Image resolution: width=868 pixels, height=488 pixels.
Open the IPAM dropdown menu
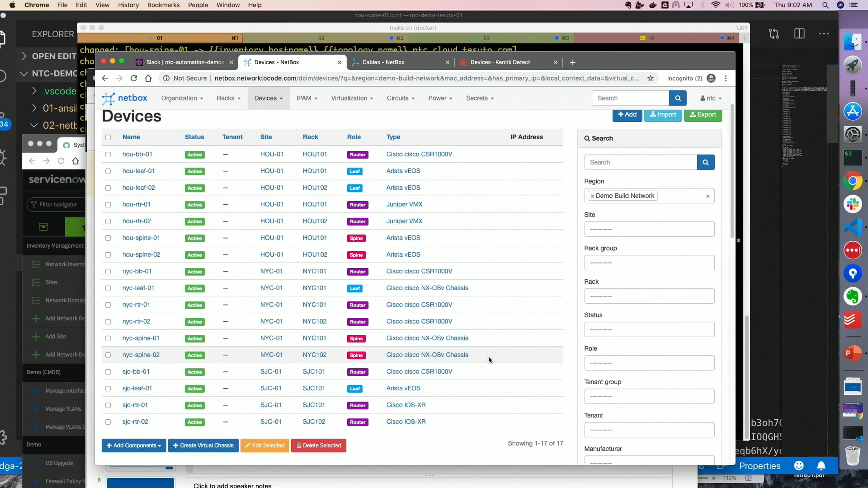(307, 98)
